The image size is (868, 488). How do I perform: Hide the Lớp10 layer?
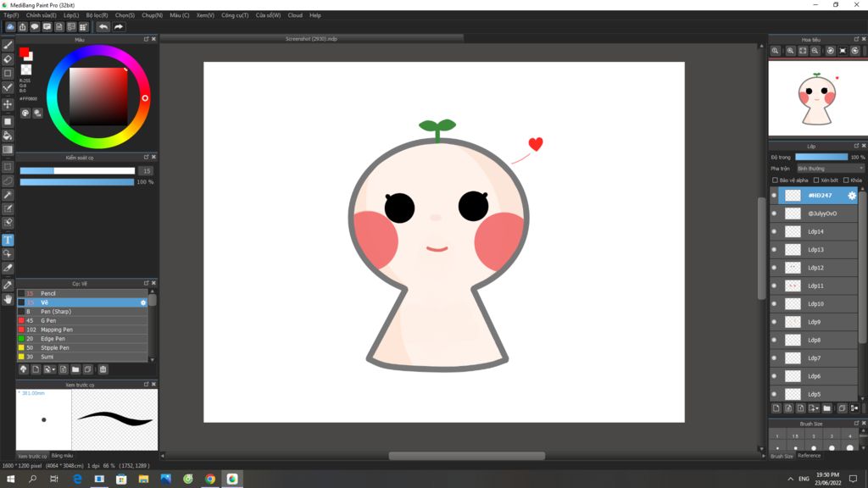point(774,304)
